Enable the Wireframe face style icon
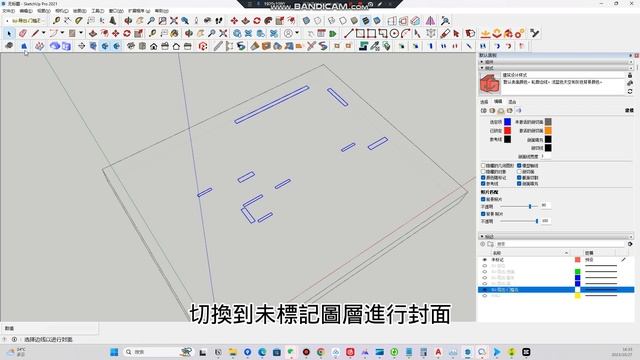The image size is (640, 360). pyautogui.click(x=331, y=20)
